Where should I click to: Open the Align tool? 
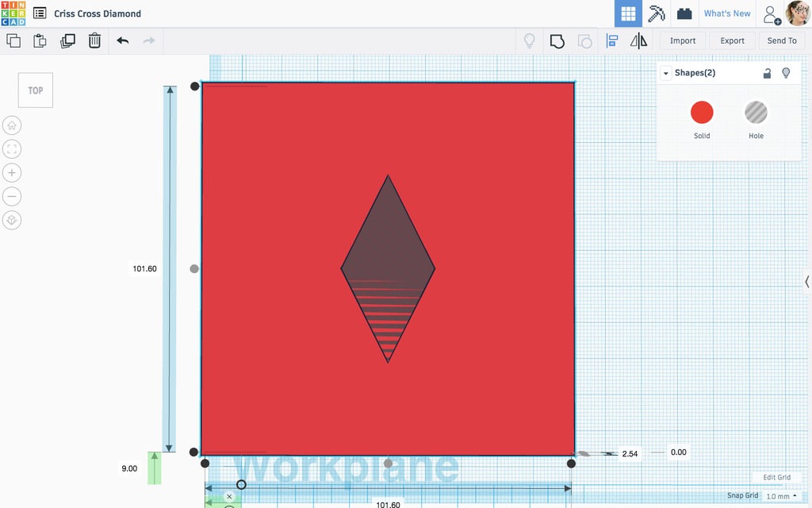click(612, 41)
